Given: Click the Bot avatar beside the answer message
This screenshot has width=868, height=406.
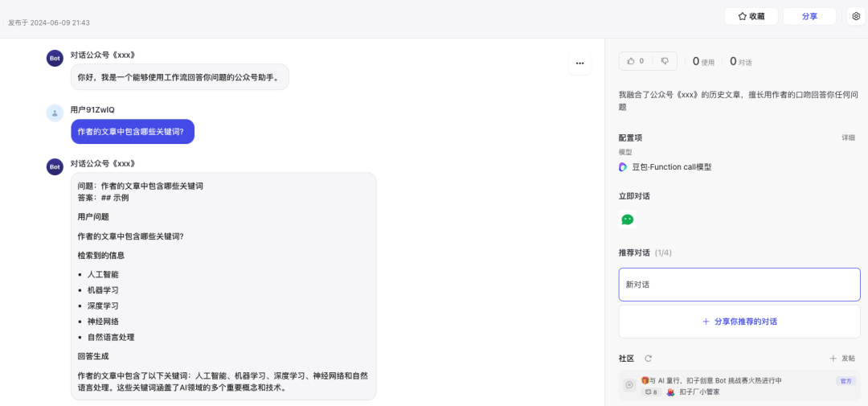Looking at the screenshot, I should point(55,166).
